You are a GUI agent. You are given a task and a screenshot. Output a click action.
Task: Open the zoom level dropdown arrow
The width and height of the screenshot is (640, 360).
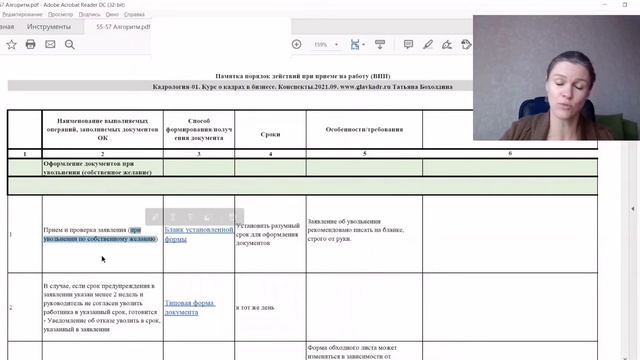click(x=336, y=44)
